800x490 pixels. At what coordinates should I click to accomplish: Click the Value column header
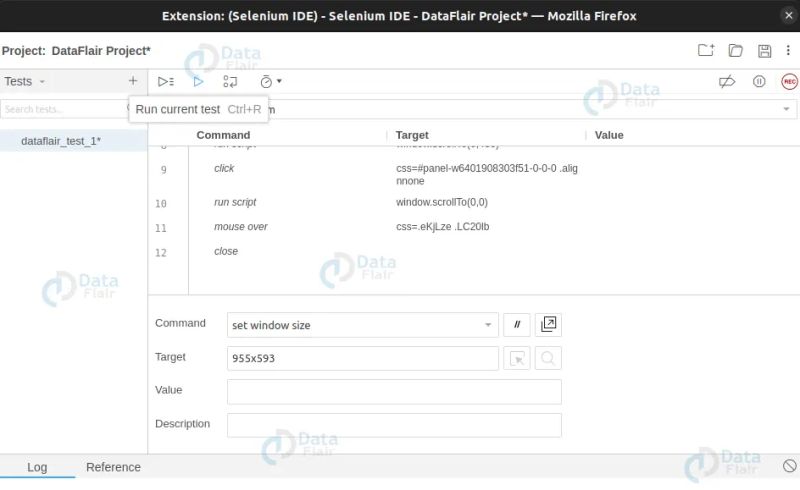tap(609, 135)
